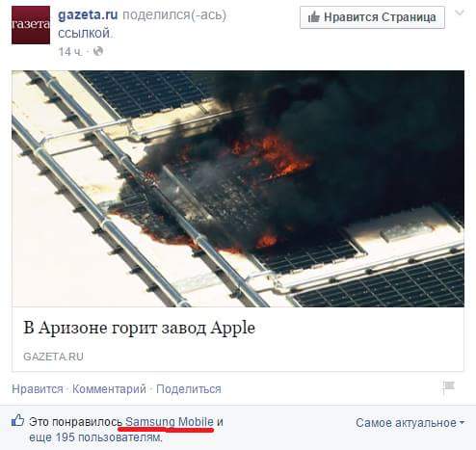This screenshot has width=476, height=450.
Task: Expand the Самое актуальное sorting dropdown
Action: tap(410, 423)
